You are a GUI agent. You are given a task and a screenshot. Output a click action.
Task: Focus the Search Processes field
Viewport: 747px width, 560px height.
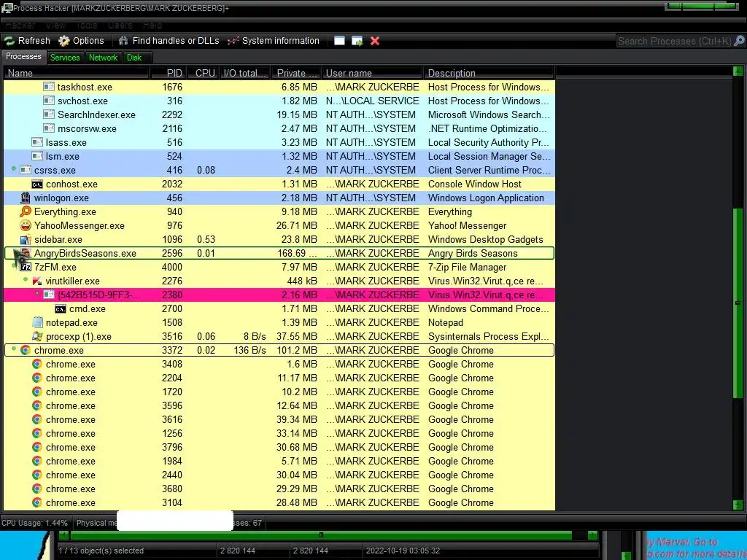tap(675, 41)
